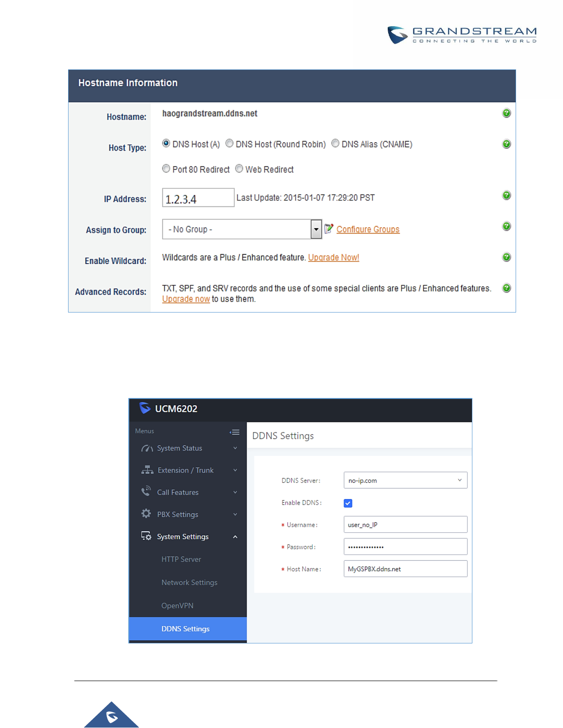
Task: Expand the Call Features menu chevron
Action: (x=235, y=492)
